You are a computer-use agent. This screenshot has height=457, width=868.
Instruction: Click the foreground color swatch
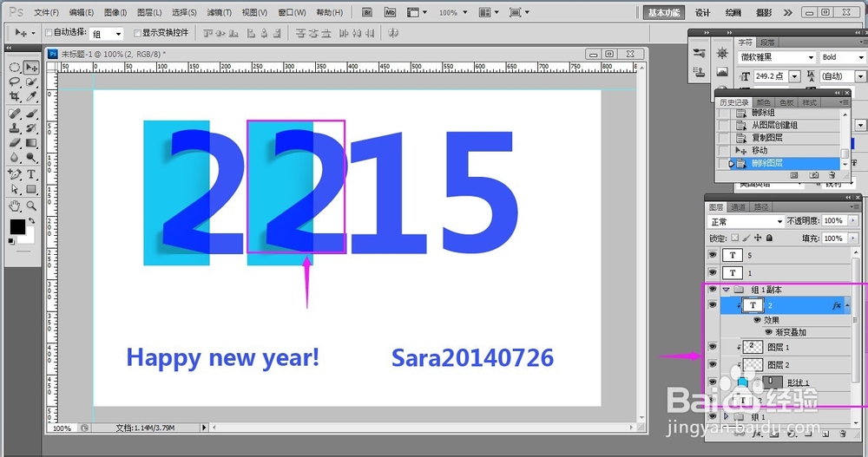coord(17,227)
